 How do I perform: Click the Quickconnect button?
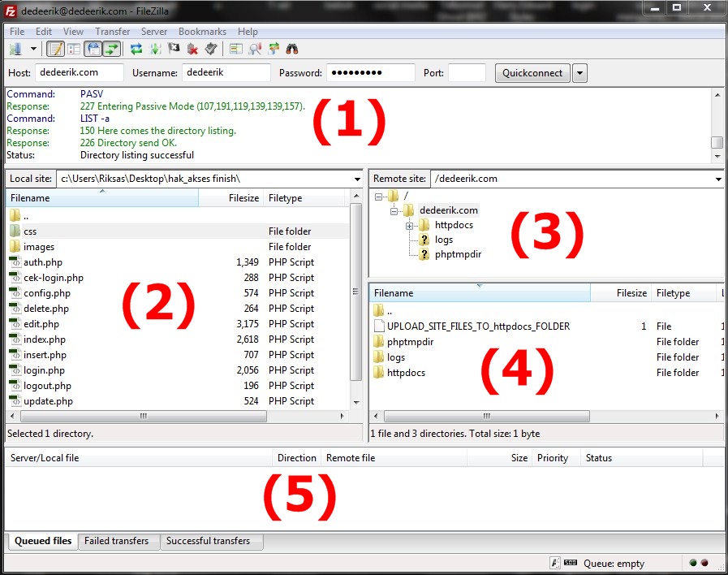click(x=532, y=73)
